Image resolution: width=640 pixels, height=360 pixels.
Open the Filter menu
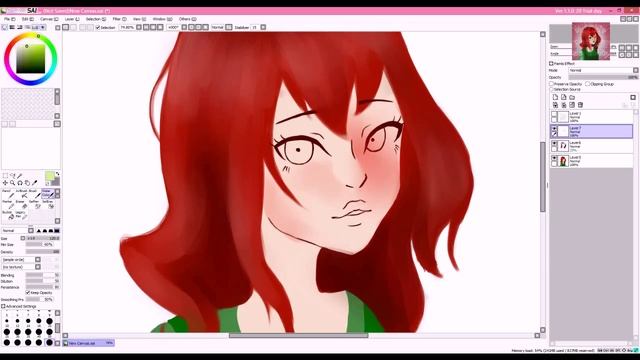pyautogui.click(x=119, y=19)
